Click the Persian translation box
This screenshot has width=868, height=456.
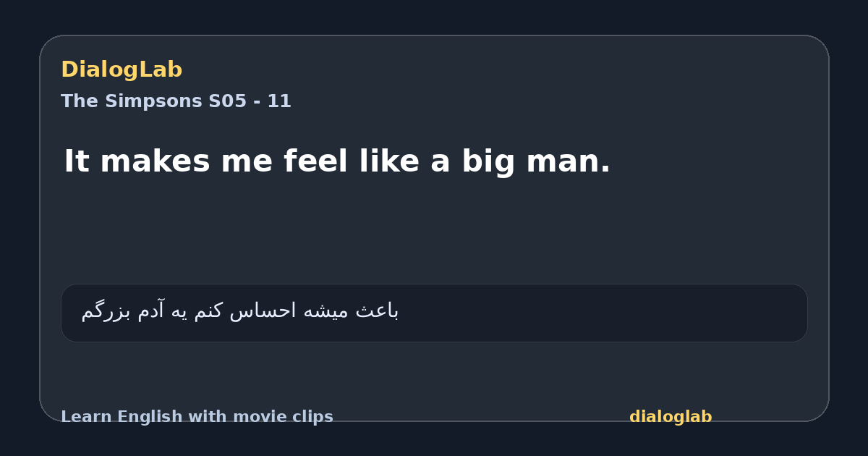point(434,313)
